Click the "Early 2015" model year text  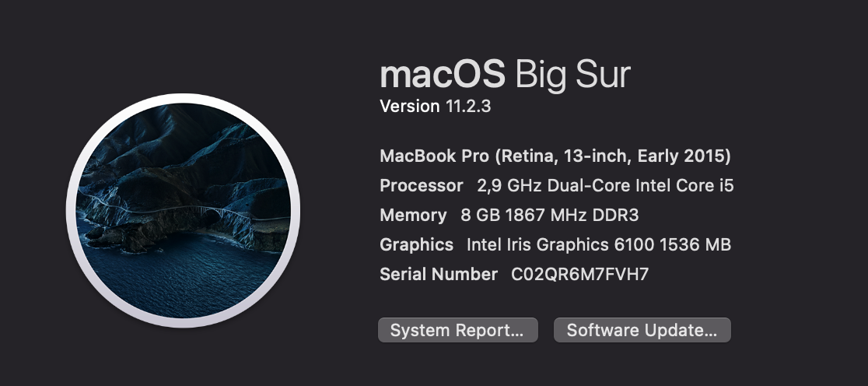[683, 156]
